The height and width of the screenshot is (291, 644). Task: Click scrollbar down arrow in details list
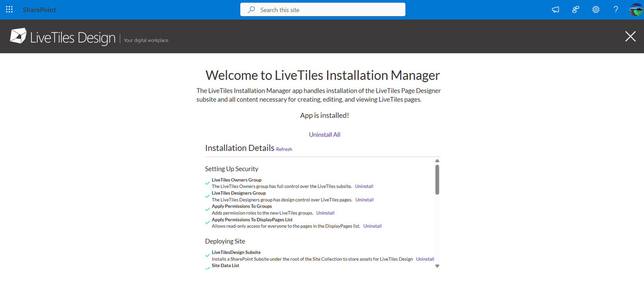click(x=437, y=266)
